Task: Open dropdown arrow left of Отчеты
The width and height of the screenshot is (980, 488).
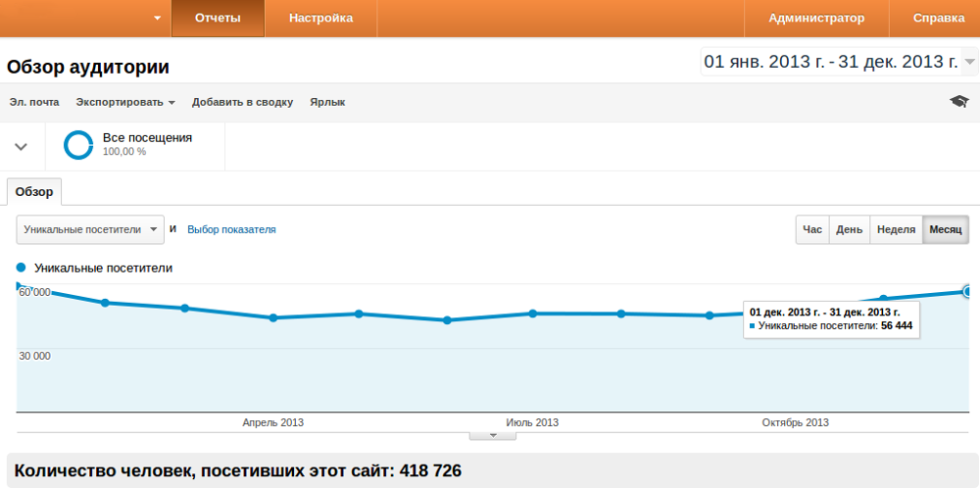Action: pos(158,19)
